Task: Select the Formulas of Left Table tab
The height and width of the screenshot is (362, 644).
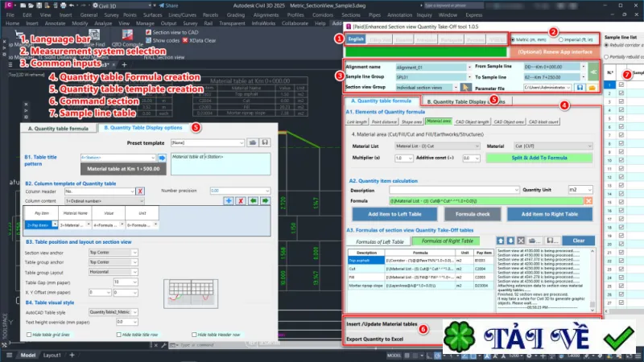Action: (x=379, y=241)
